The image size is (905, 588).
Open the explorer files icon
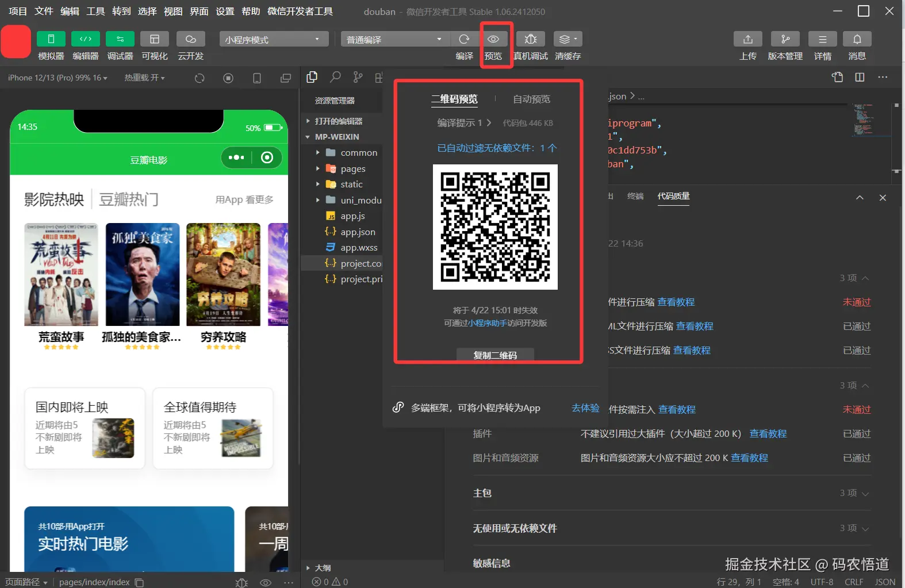pos(312,77)
